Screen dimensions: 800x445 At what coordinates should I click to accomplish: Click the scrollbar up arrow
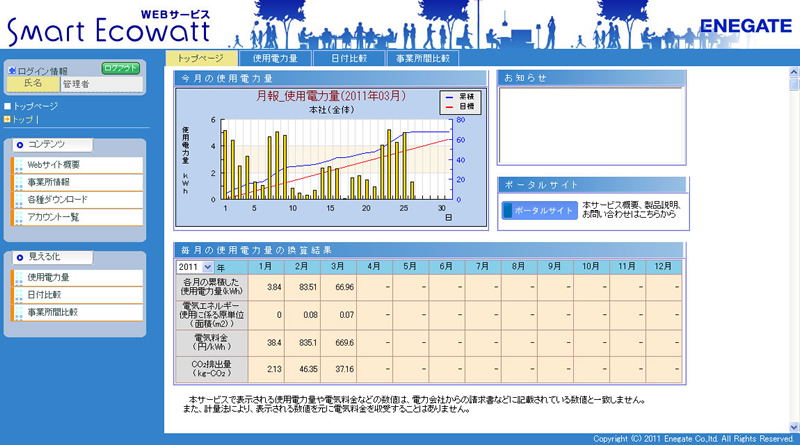click(794, 72)
